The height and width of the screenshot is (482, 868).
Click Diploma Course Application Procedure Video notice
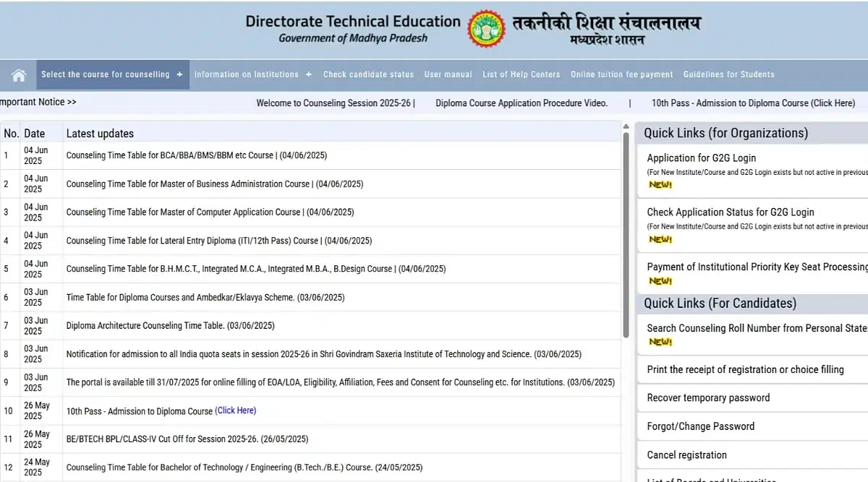click(522, 103)
